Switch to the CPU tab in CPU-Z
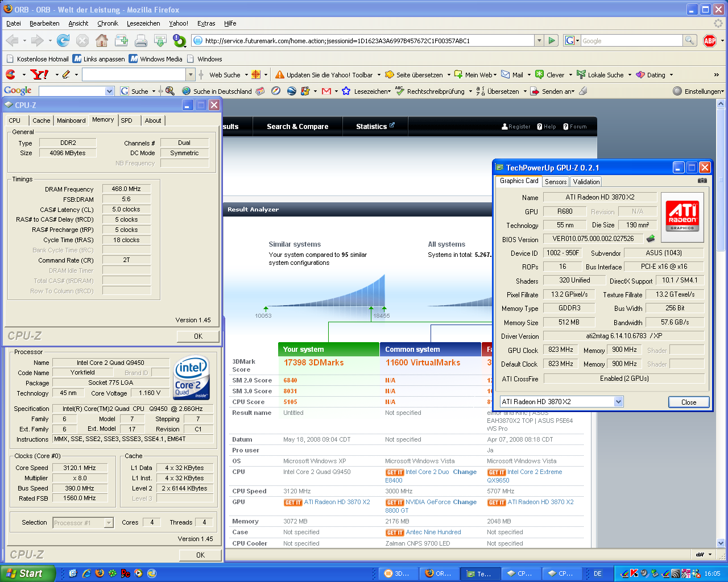Image resolution: width=728 pixels, height=582 pixels. pos(15,120)
